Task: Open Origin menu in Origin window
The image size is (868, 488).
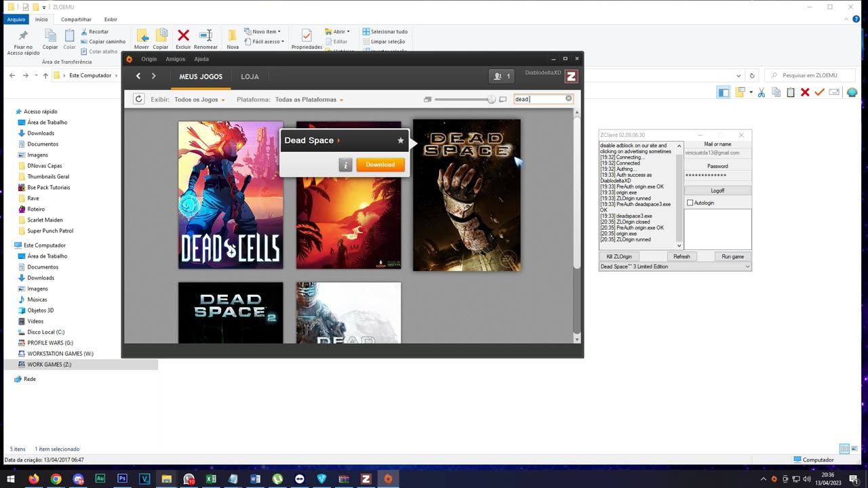Action: point(149,59)
